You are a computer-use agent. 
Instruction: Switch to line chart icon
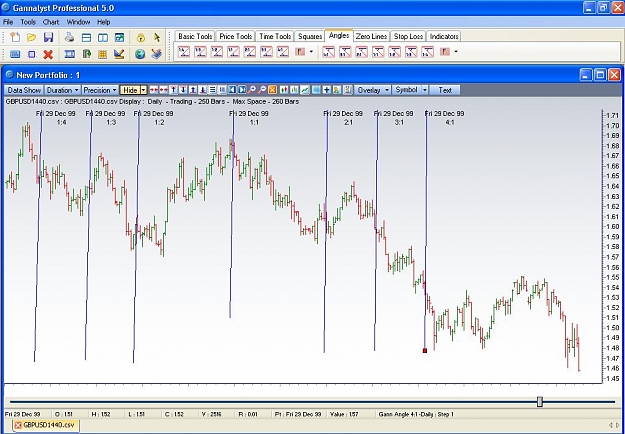click(x=305, y=90)
